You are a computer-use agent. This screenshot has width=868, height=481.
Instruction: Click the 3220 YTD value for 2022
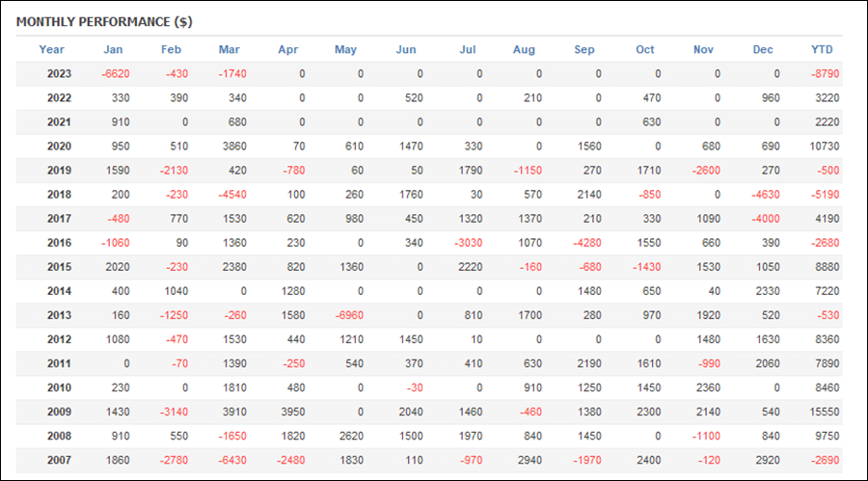click(827, 98)
